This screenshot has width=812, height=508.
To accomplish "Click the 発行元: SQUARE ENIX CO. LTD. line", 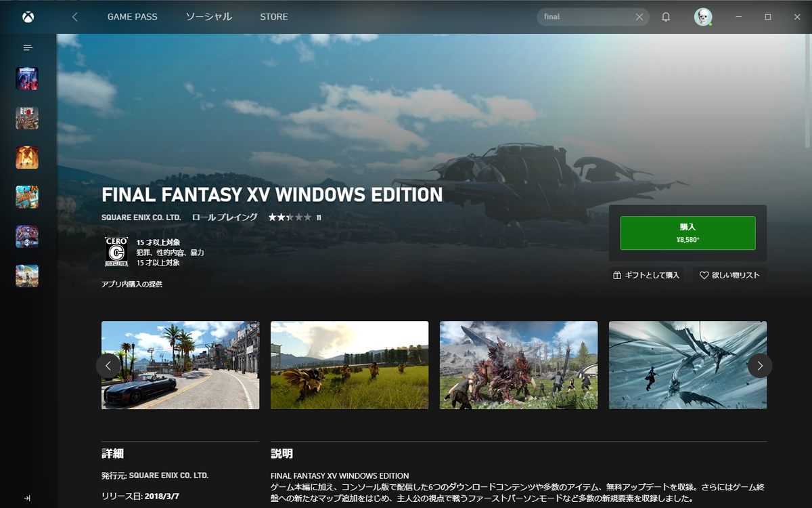I will coord(155,475).
